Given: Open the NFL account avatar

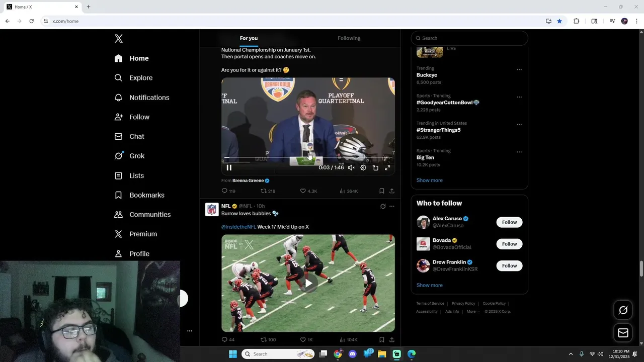Looking at the screenshot, I should coord(212,210).
